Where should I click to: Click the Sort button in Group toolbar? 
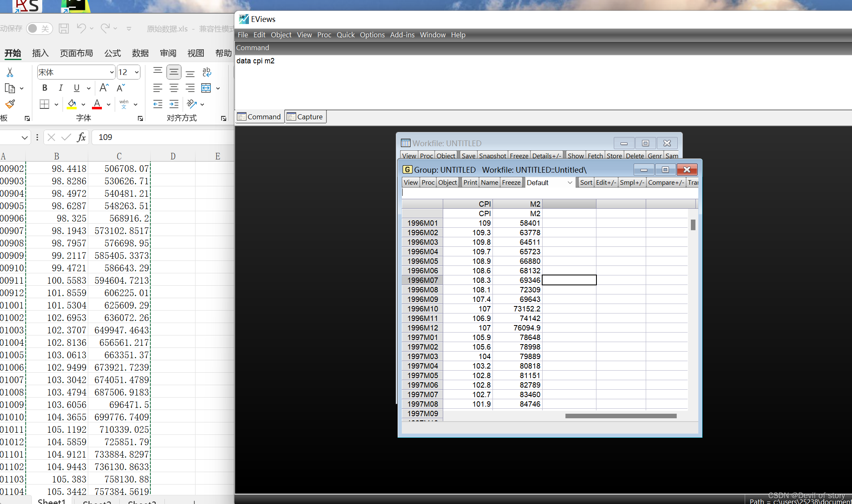pyautogui.click(x=586, y=183)
